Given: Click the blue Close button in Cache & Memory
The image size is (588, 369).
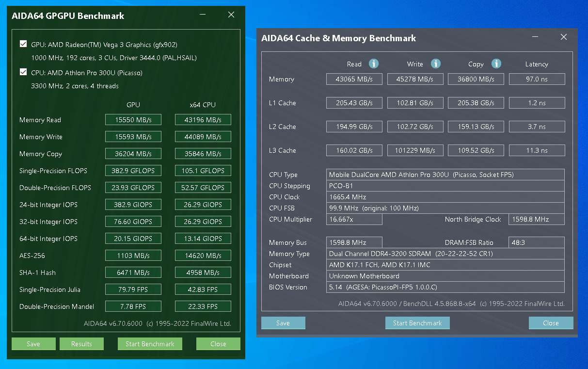Looking at the screenshot, I should tap(551, 323).
